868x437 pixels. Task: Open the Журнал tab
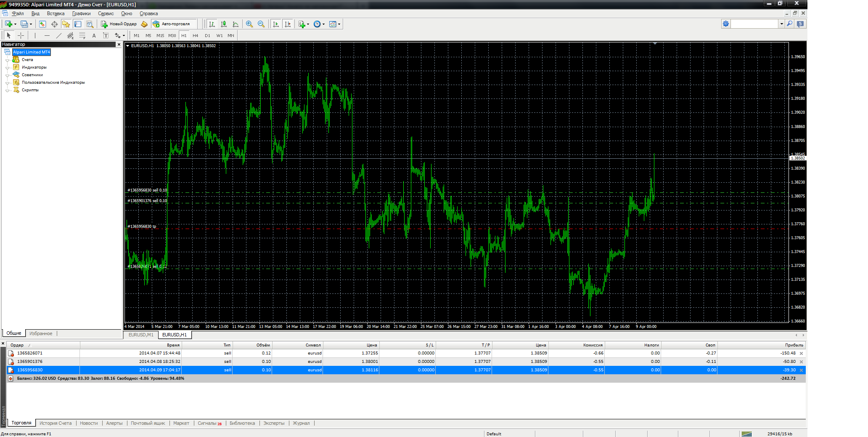click(301, 423)
